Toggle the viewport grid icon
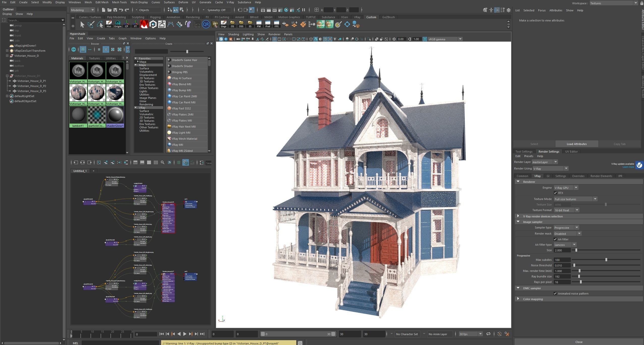 click(x=275, y=39)
